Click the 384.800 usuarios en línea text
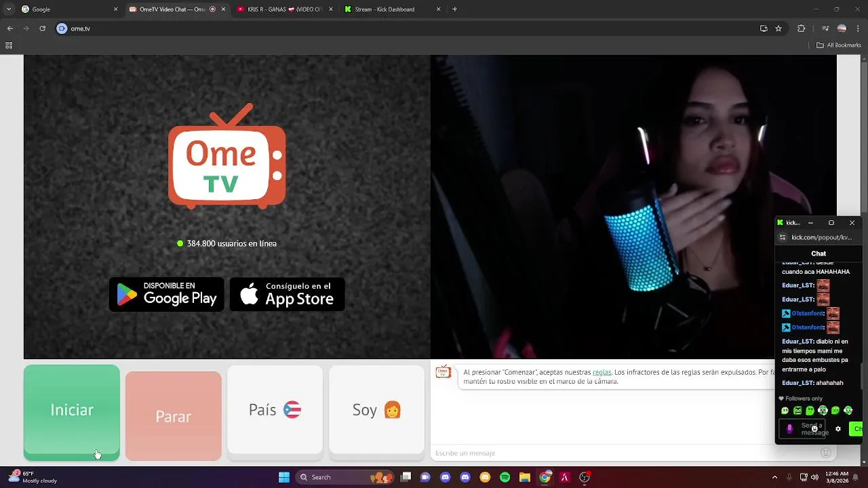The image size is (868, 488). (x=231, y=243)
